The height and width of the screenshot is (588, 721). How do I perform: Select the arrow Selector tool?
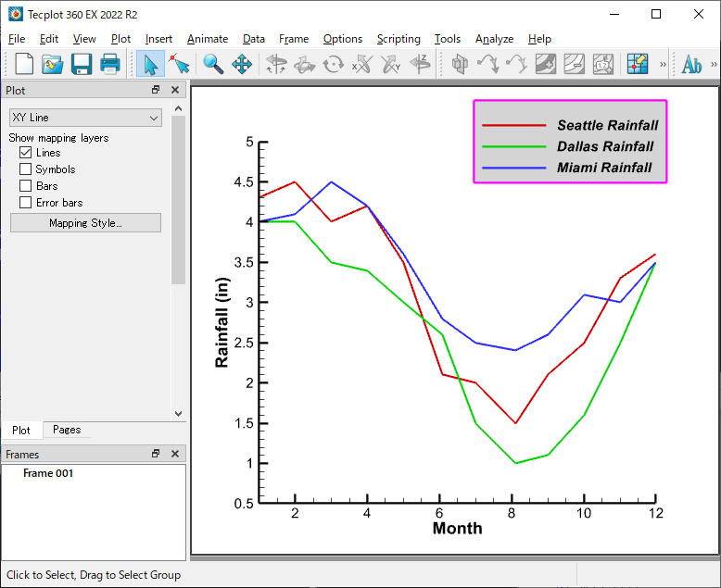click(150, 64)
